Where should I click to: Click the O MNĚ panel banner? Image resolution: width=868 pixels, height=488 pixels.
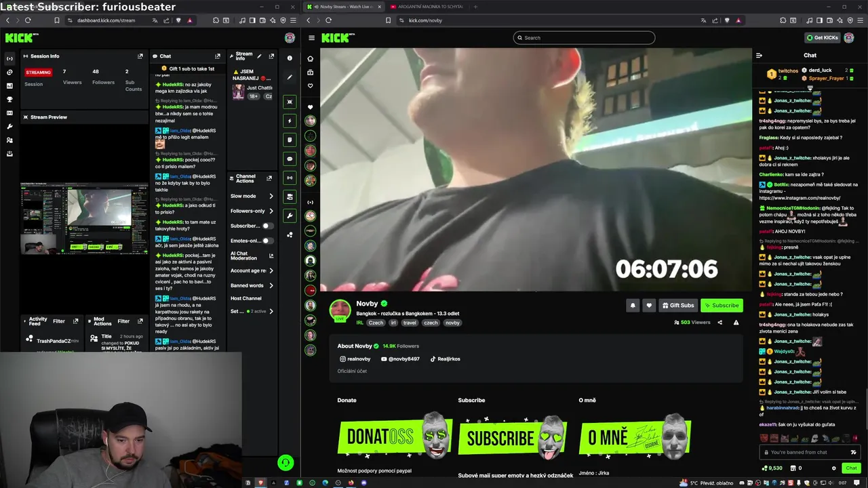pyautogui.click(x=636, y=437)
